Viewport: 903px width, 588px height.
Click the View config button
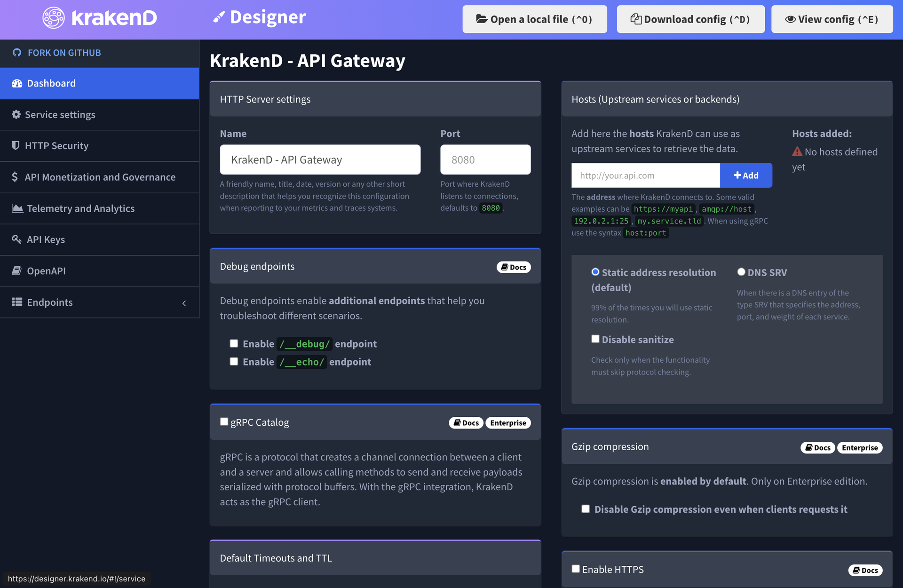832,19
